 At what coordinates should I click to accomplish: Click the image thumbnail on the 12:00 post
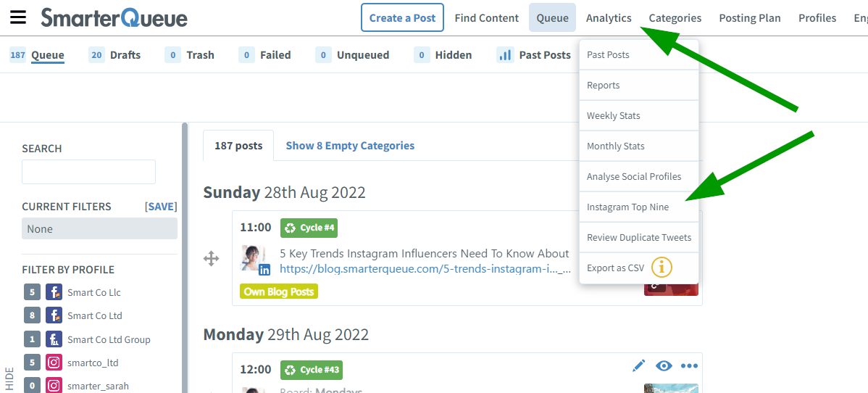tap(671, 388)
